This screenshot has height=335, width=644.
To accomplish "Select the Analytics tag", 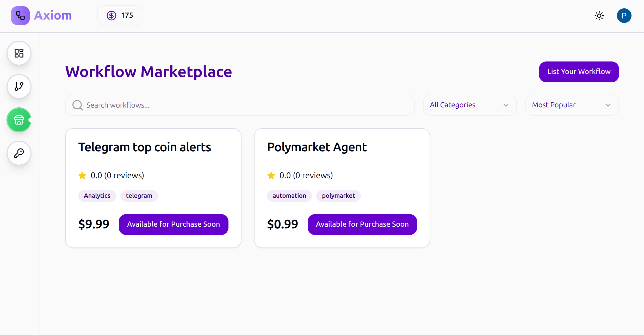I will tap(97, 196).
